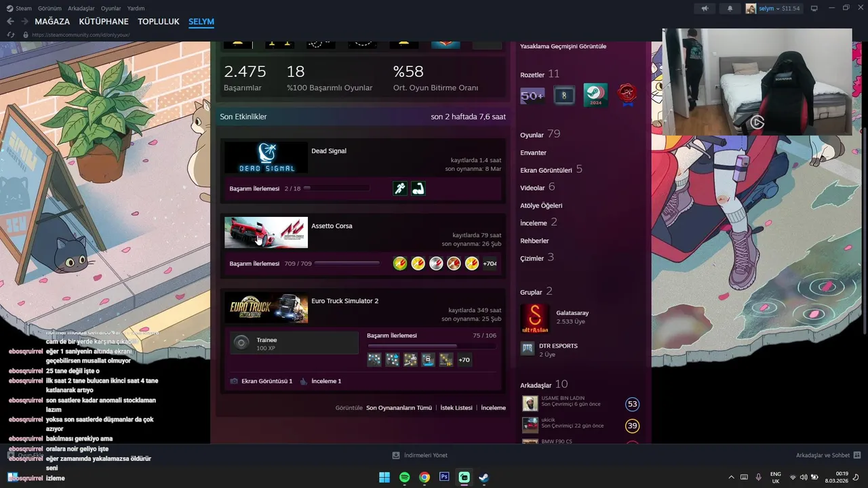The image size is (868, 488).
Task: Click the +704 Assetto Corsa achievements
Action: tap(490, 264)
